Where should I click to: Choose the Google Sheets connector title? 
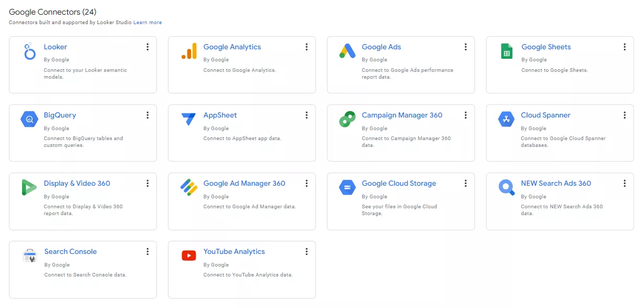point(546,47)
